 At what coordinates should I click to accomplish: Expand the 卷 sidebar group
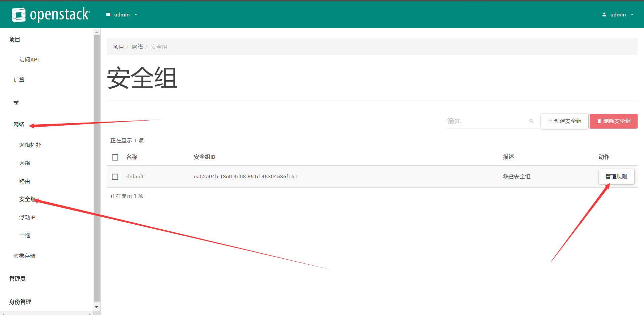pyautogui.click(x=16, y=102)
